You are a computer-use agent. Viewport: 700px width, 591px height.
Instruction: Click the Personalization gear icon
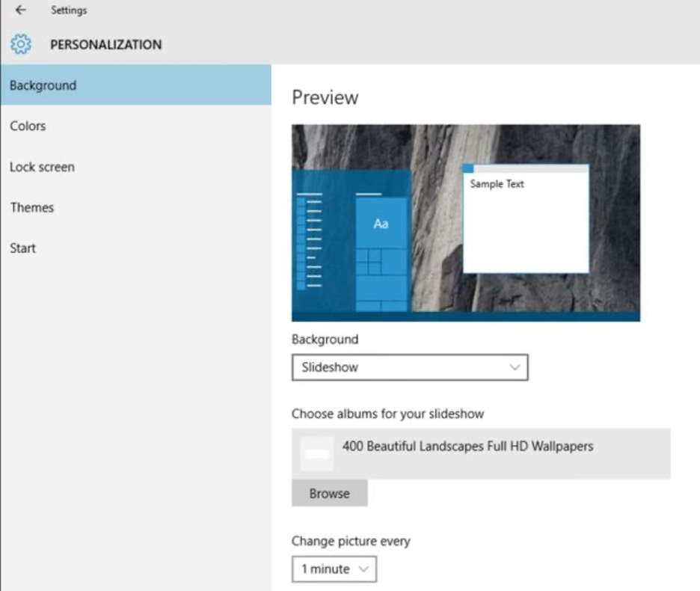(x=21, y=44)
